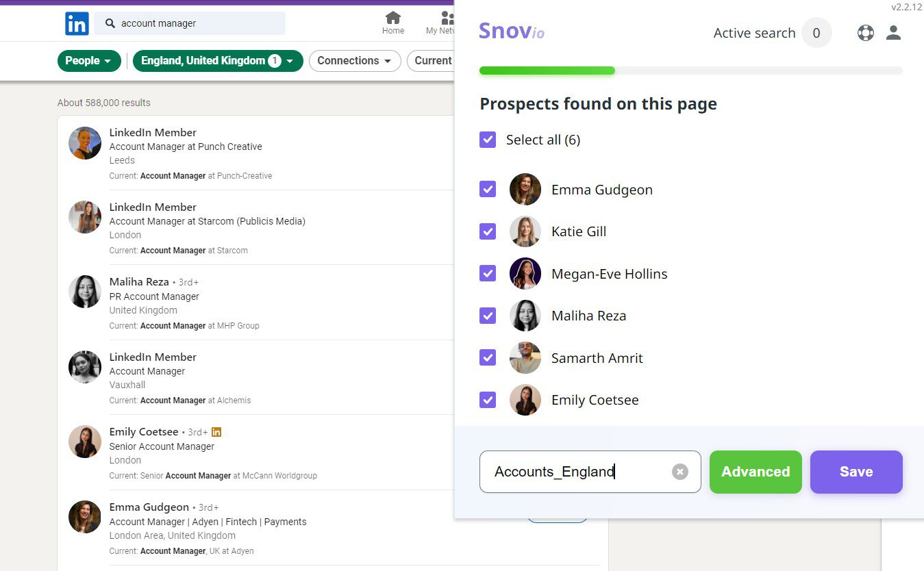Click the green Advanced button
Image resolution: width=924 pixels, height=571 pixels.
755,472
